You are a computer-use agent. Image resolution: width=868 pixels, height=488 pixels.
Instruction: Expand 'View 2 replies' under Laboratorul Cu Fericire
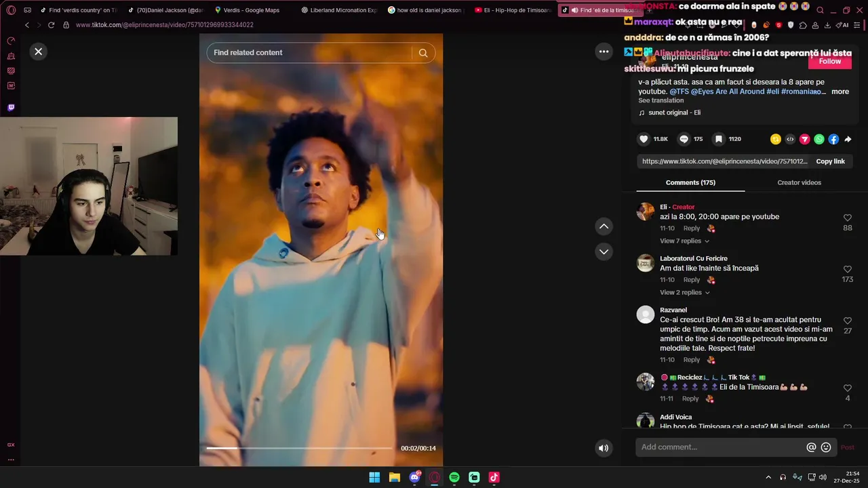(x=684, y=293)
